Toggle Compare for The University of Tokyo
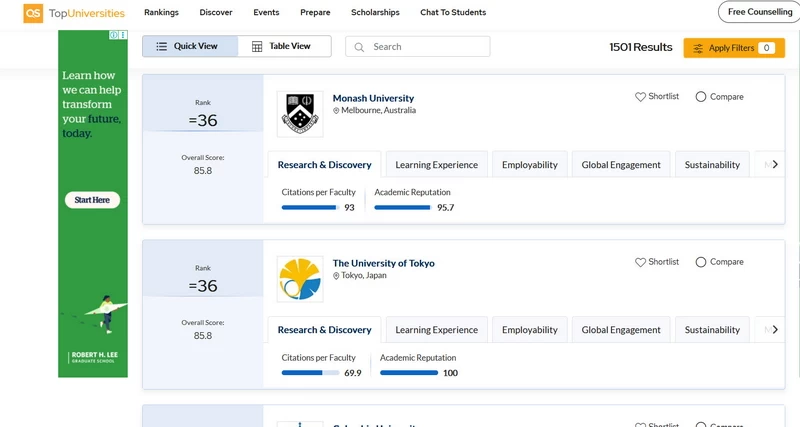800x427 pixels. pyautogui.click(x=700, y=262)
